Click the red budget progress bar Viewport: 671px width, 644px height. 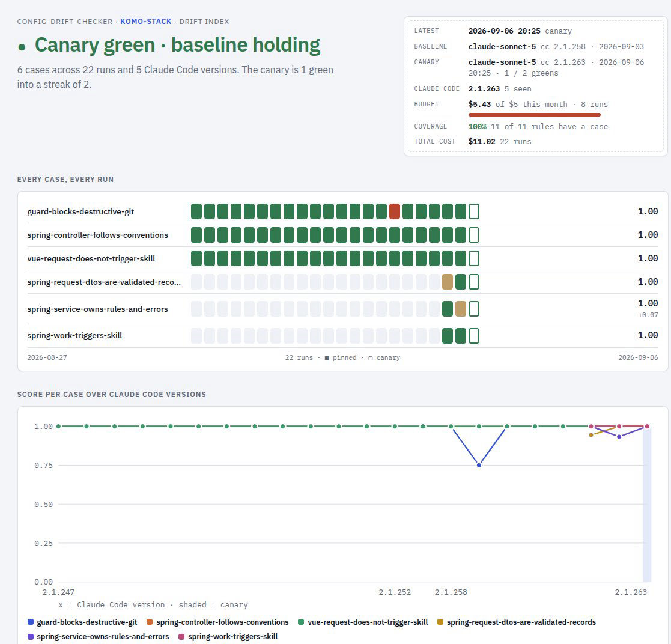[535, 115]
